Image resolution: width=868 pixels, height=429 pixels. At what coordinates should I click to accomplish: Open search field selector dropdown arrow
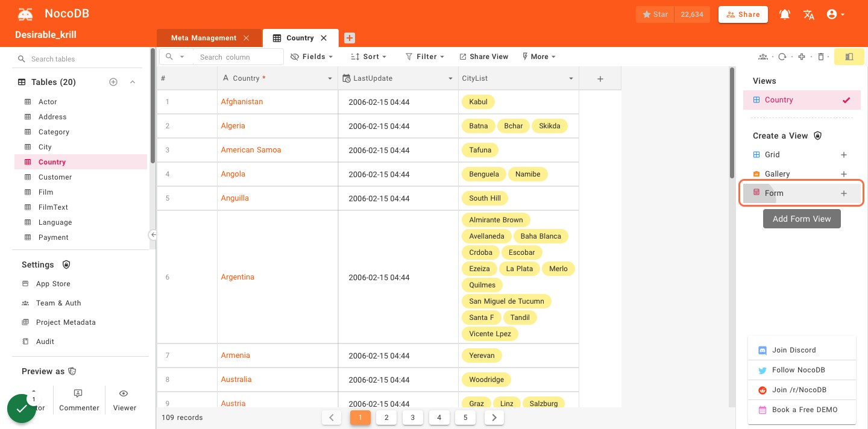click(182, 57)
